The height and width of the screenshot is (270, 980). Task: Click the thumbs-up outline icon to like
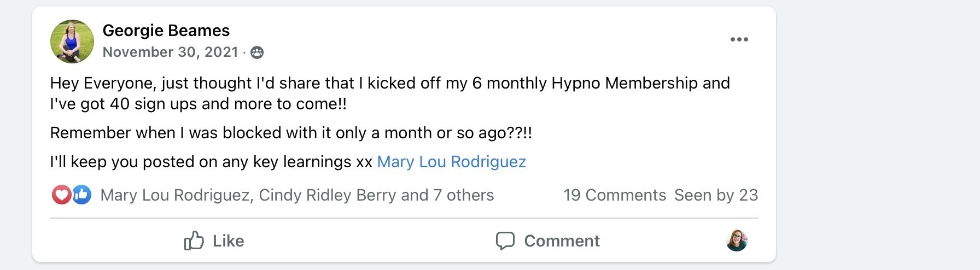(x=194, y=240)
